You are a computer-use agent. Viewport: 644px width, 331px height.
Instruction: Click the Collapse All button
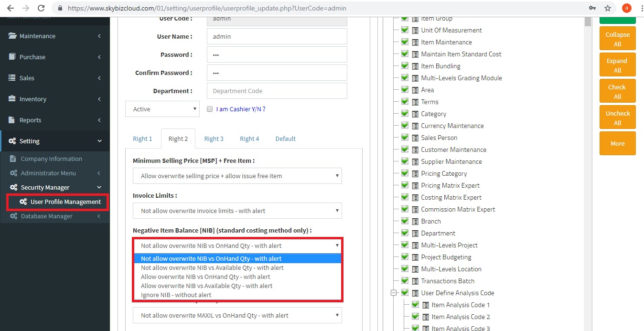coord(617,39)
